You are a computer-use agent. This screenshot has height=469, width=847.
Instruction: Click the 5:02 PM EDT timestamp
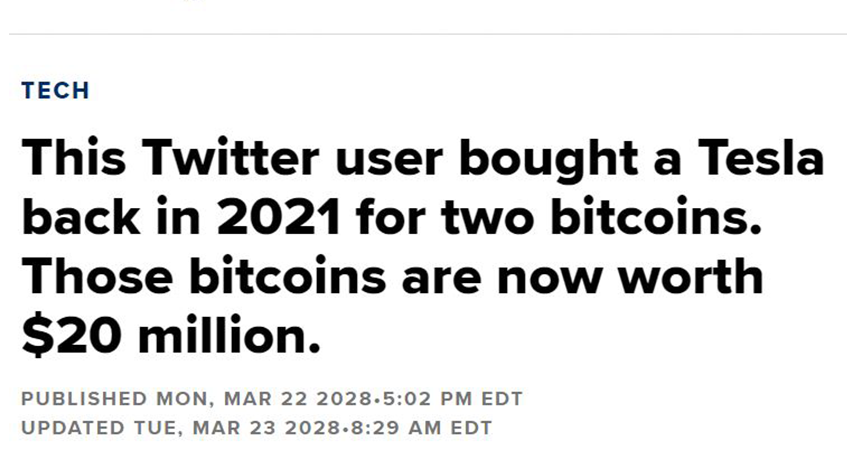coord(453,399)
